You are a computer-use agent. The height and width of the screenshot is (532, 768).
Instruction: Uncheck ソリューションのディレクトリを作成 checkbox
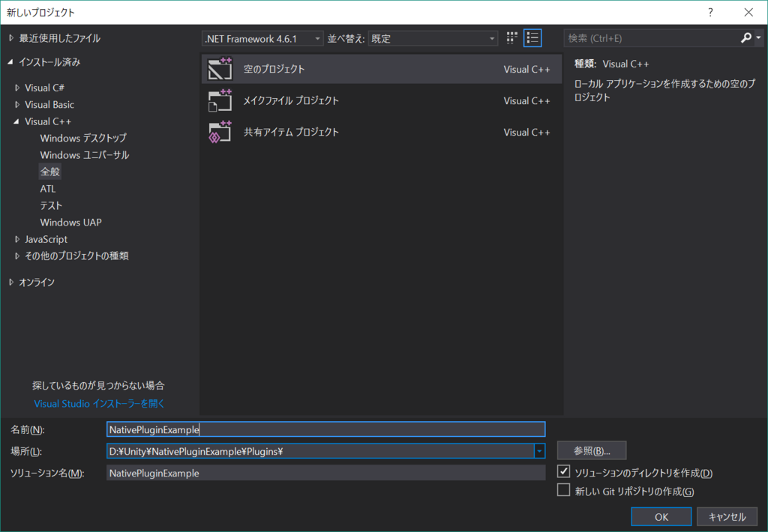pos(564,472)
